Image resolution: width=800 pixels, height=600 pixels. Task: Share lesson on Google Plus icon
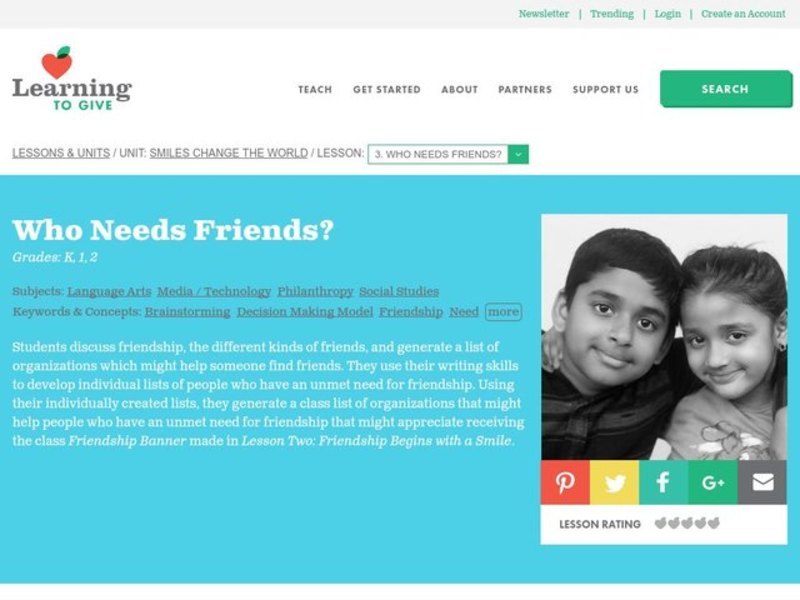(x=713, y=482)
